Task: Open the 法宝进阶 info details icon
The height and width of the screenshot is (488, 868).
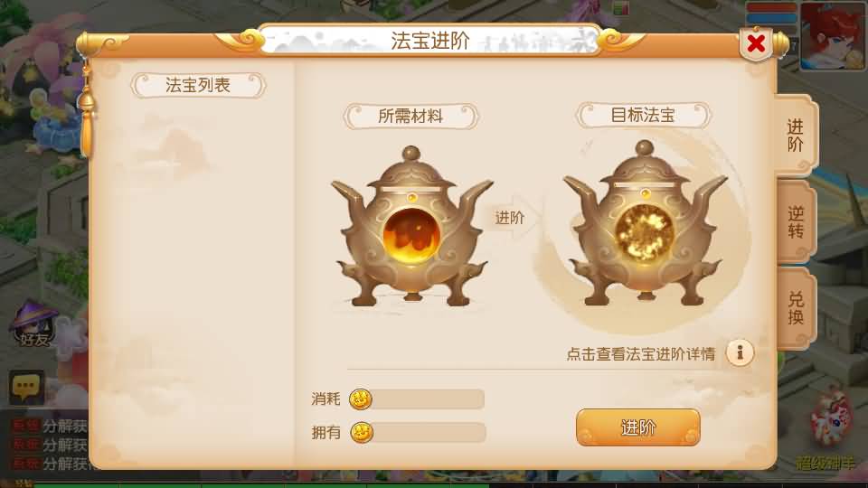Action: click(741, 352)
